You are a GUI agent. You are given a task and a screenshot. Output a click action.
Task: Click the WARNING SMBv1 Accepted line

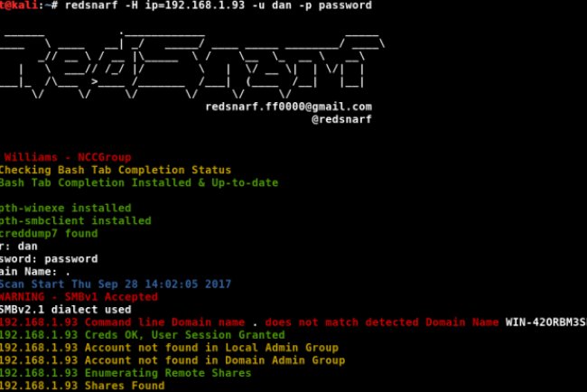pyautogui.click(x=79, y=297)
